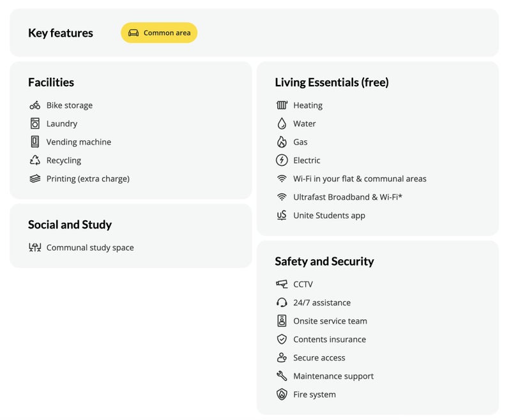Click the communal study space desk icon
The image size is (511, 420).
pos(35,248)
